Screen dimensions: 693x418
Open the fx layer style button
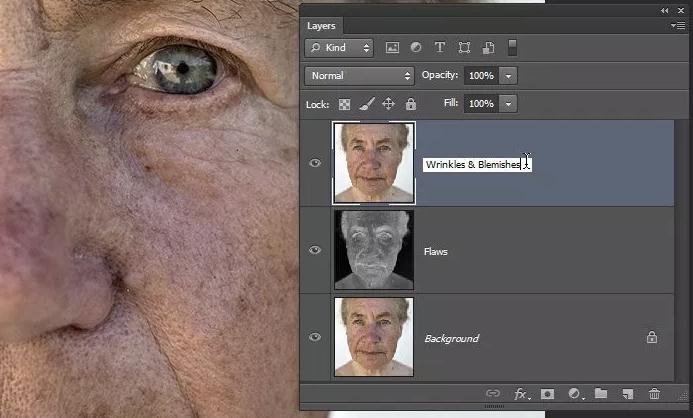click(522, 395)
